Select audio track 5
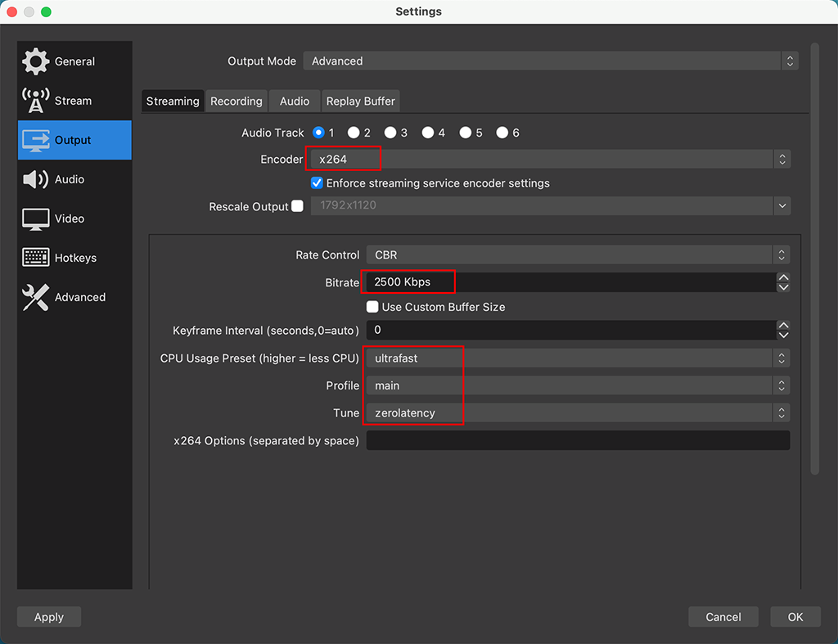This screenshot has height=644, width=838. 466,133
